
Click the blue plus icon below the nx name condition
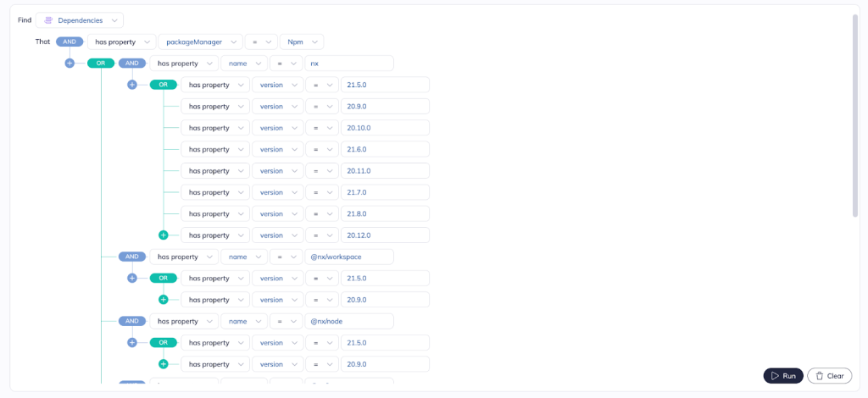coord(131,85)
